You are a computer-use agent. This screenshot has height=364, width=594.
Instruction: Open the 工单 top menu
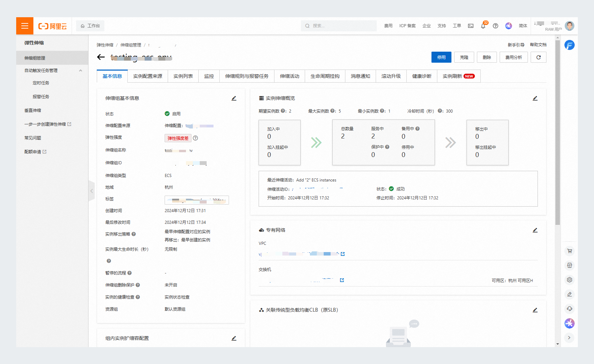pyautogui.click(x=457, y=26)
